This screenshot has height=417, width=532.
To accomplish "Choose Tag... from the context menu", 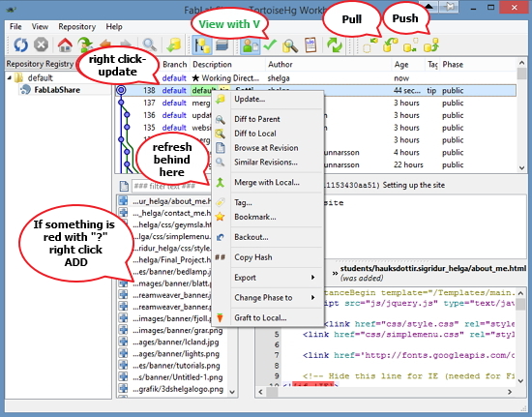I will point(267,202).
